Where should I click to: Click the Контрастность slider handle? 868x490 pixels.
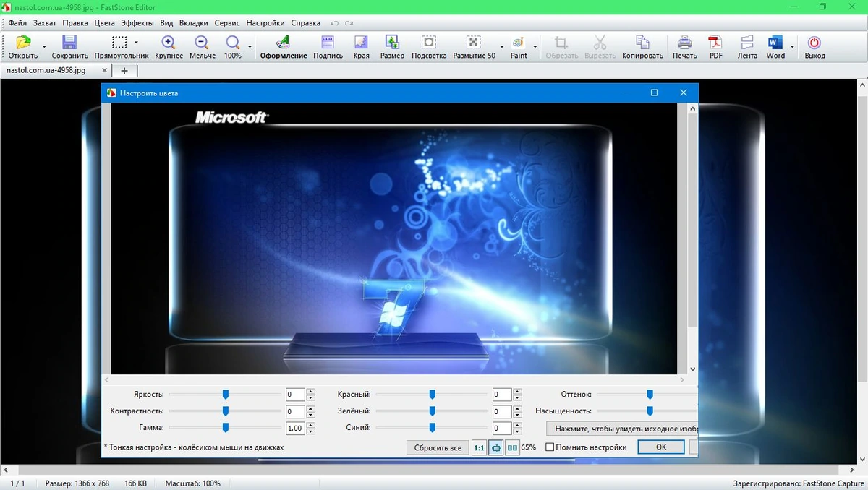click(x=226, y=411)
